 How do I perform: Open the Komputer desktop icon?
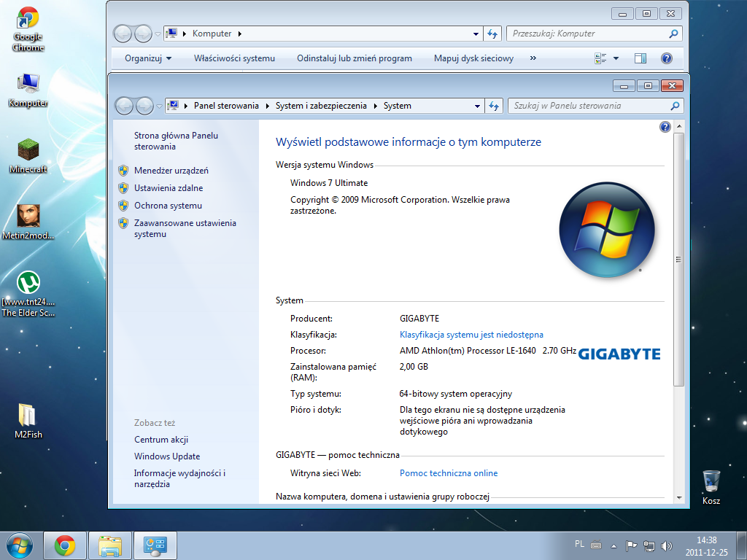(x=28, y=90)
